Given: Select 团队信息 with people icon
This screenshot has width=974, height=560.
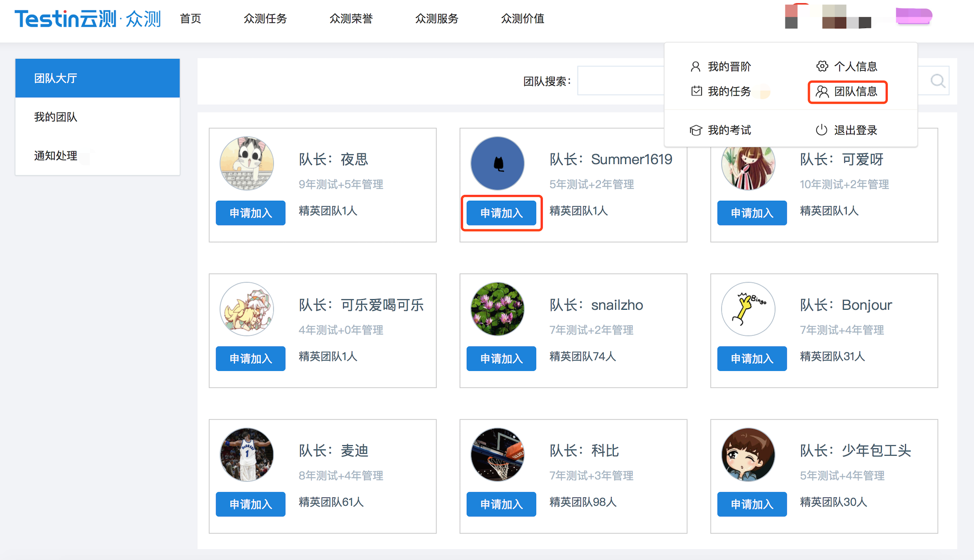Looking at the screenshot, I should click(x=847, y=92).
